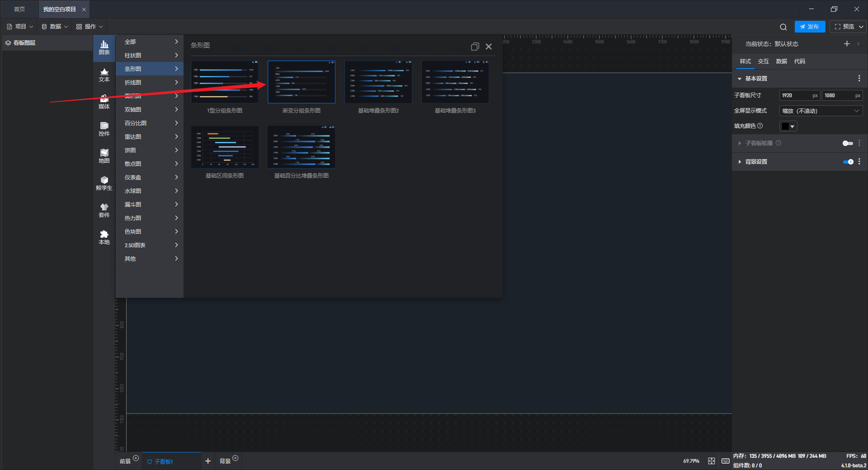Viewport: 868px width, 470px height.
Task: Open the 套件 kits sidebar icon
Action: 104,211
